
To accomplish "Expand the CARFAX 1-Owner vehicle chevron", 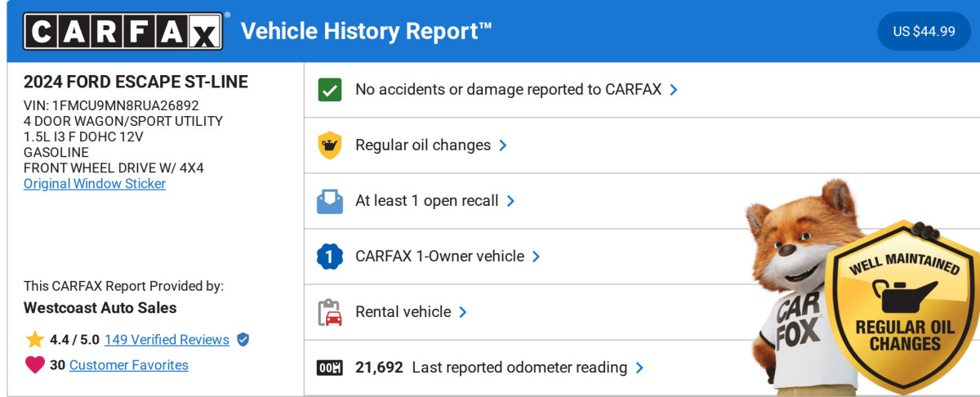I will (537, 256).
